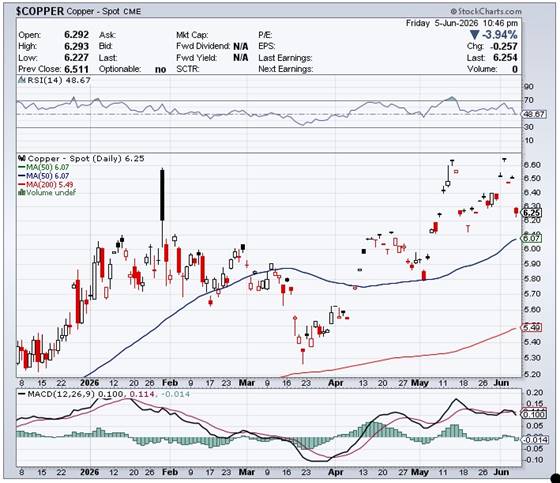Click the Chg value -0.257
Screen dimensions: 560x483
504,46
